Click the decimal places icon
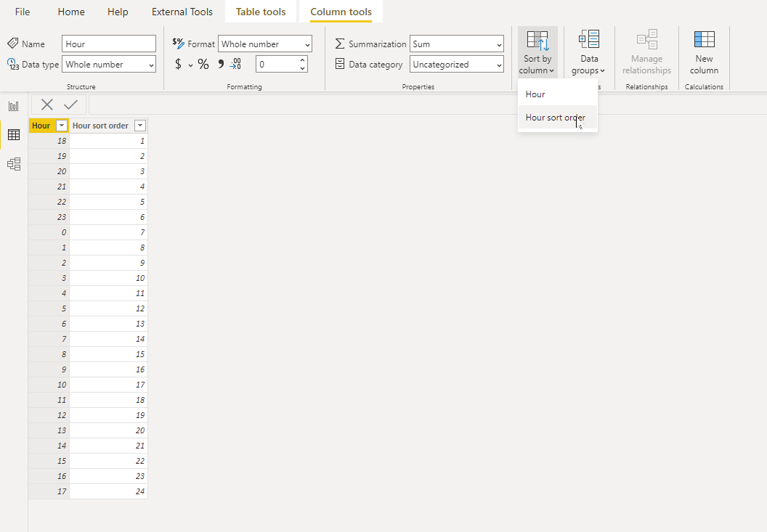Screen dimensions: 767x532 click(x=235, y=64)
